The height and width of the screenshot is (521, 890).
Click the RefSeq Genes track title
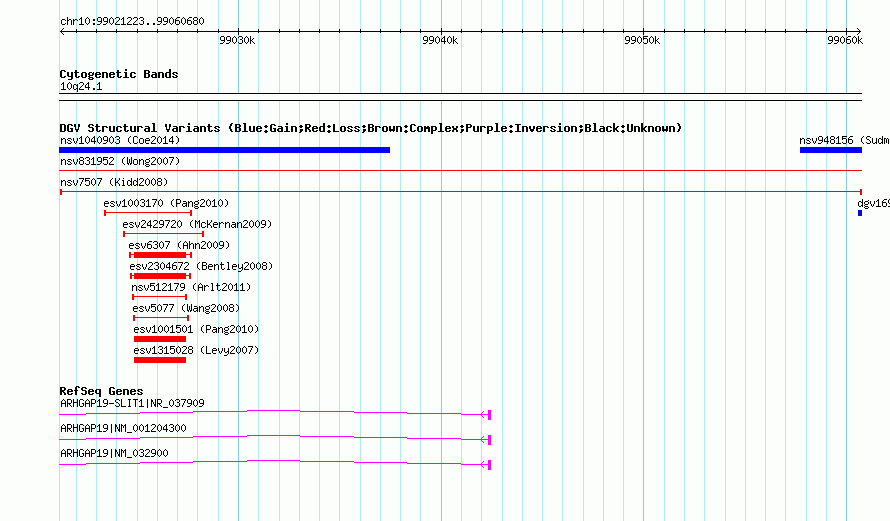click(101, 390)
